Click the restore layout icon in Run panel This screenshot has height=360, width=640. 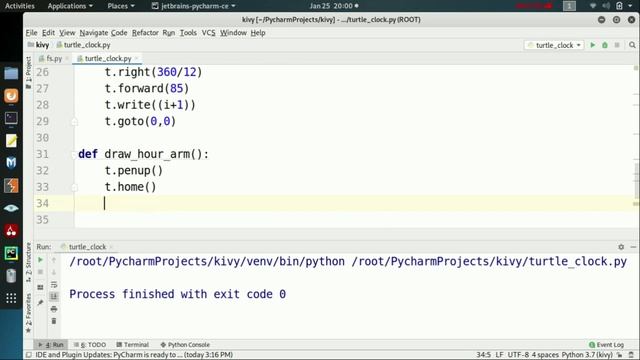(x=40, y=287)
